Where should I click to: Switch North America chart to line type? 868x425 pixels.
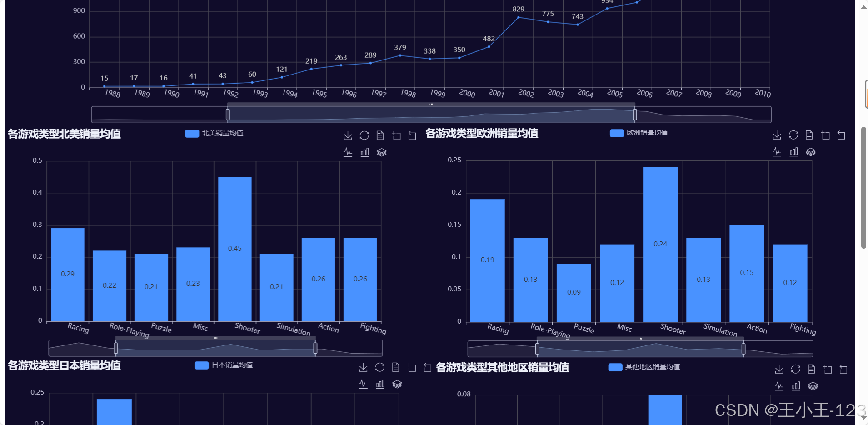tap(348, 152)
